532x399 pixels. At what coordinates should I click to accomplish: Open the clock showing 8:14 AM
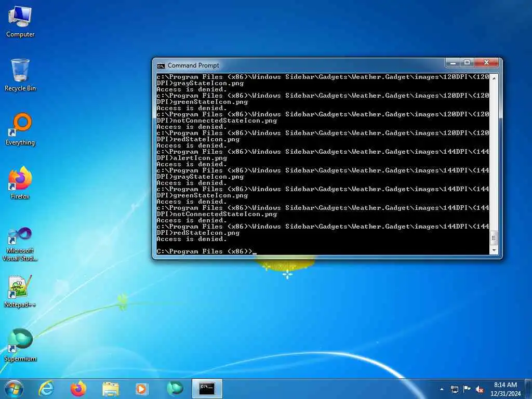[505, 389]
